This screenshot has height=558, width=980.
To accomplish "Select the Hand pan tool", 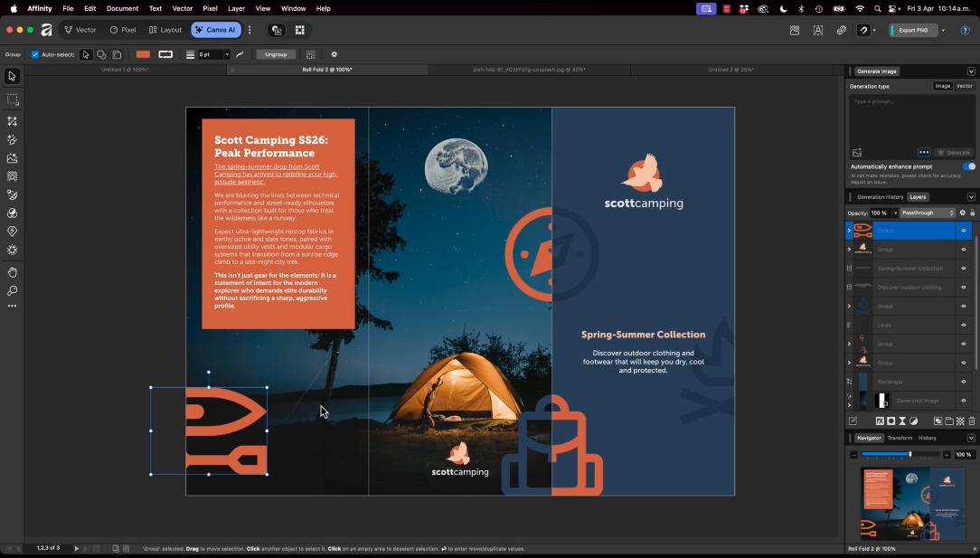I will click(12, 272).
